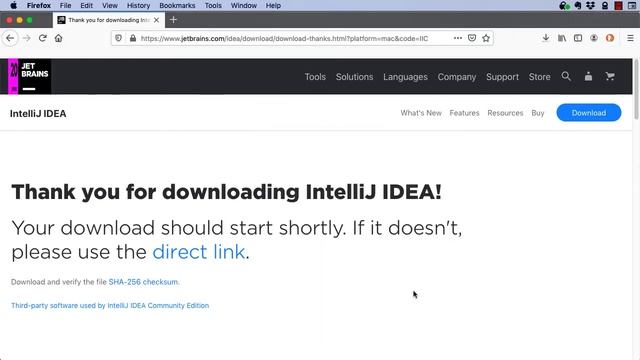Open the File menu

coord(65,5)
